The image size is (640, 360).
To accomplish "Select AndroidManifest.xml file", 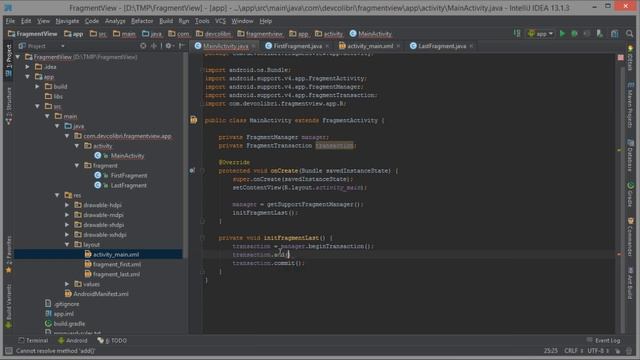I will click(x=101, y=294).
